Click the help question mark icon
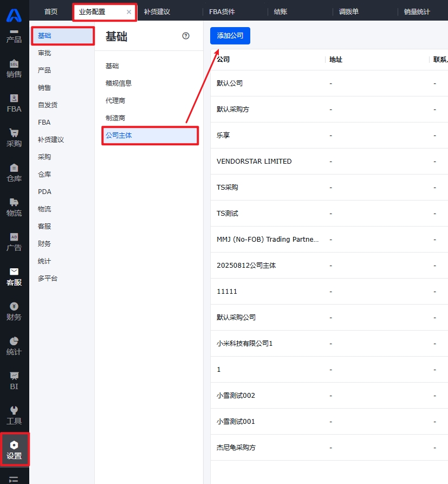The width and height of the screenshot is (448, 484). point(186,36)
